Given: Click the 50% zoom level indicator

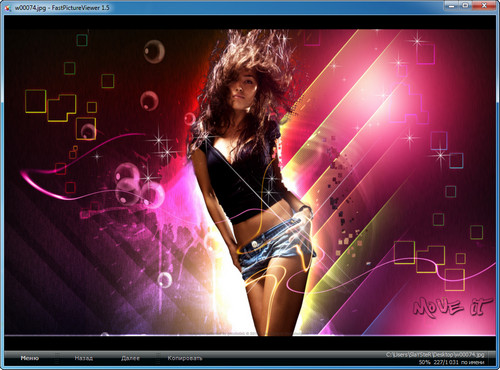Looking at the screenshot, I should [425, 362].
